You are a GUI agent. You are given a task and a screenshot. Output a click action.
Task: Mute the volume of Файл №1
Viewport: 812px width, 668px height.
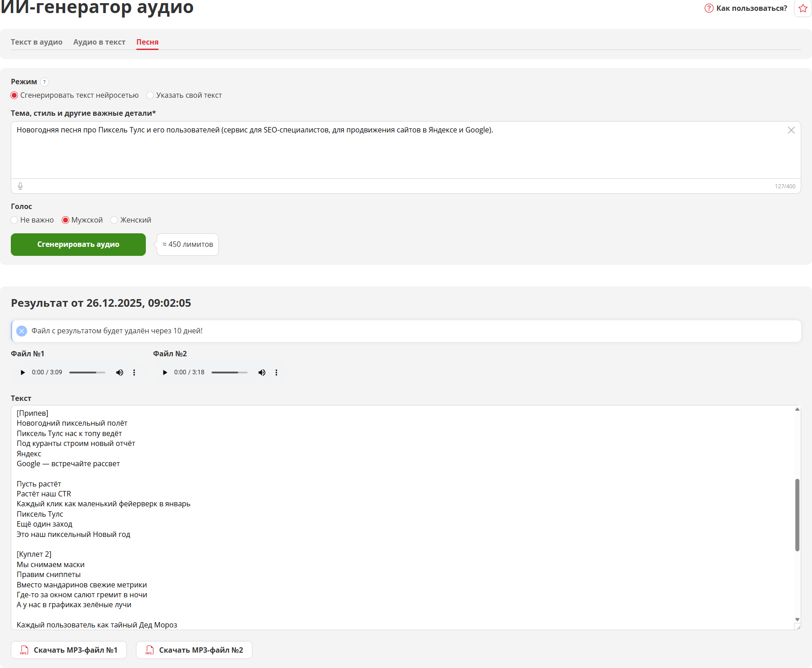coord(120,373)
